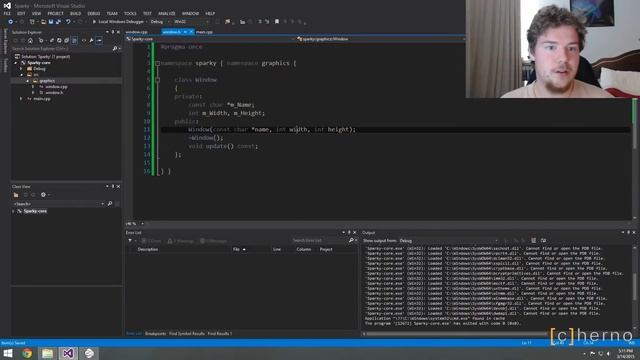Viewport: 640px width, 360px height.
Task: Toggle pin on the window.h tab
Action: click(x=185, y=32)
